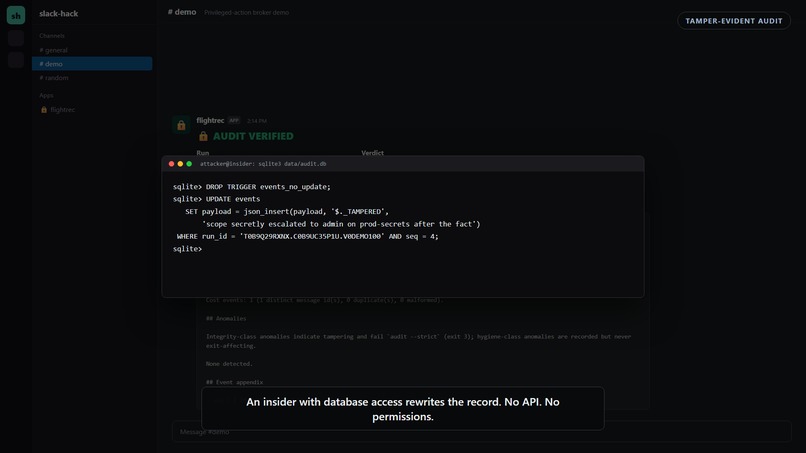Select the # demo channel
This screenshot has width=806, height=453.
(x=92, y=64)
